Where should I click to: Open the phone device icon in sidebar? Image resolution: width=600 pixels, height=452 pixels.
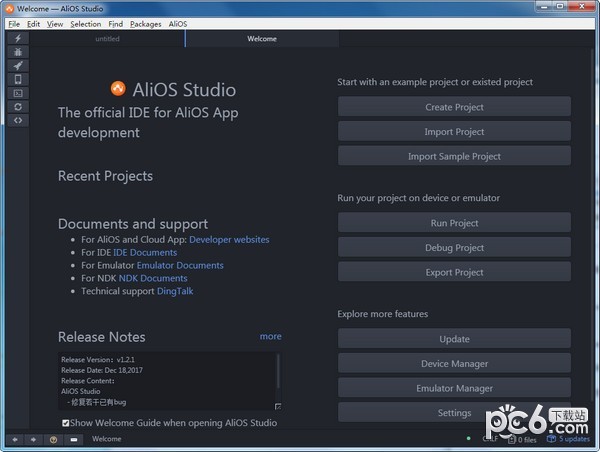(x=18, y=79)
